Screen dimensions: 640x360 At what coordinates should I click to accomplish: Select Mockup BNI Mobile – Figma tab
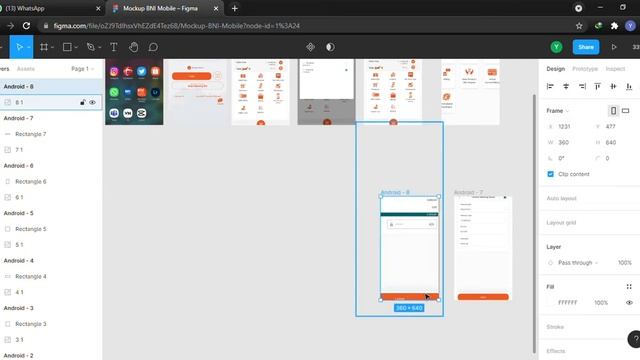click(165, 8)
